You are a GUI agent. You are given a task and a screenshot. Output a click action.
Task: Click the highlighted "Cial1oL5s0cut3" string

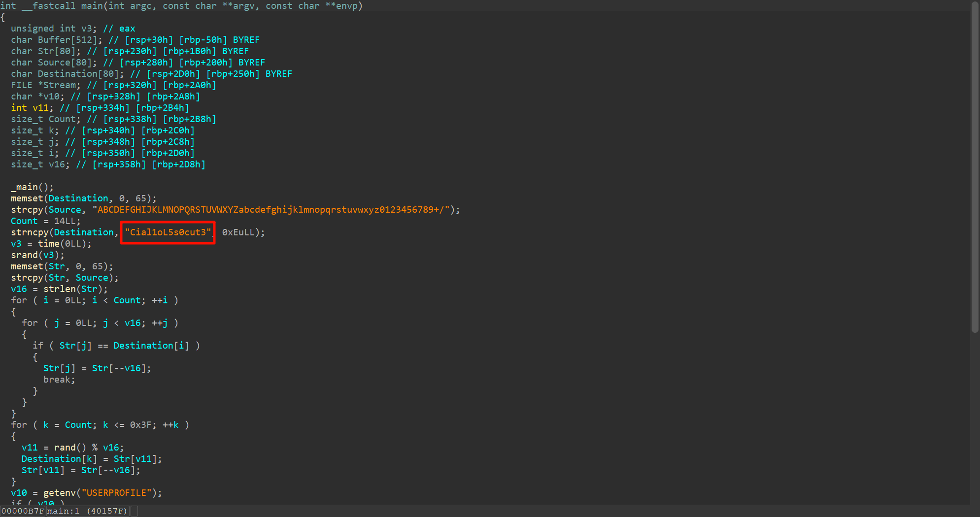coord(168,232)
